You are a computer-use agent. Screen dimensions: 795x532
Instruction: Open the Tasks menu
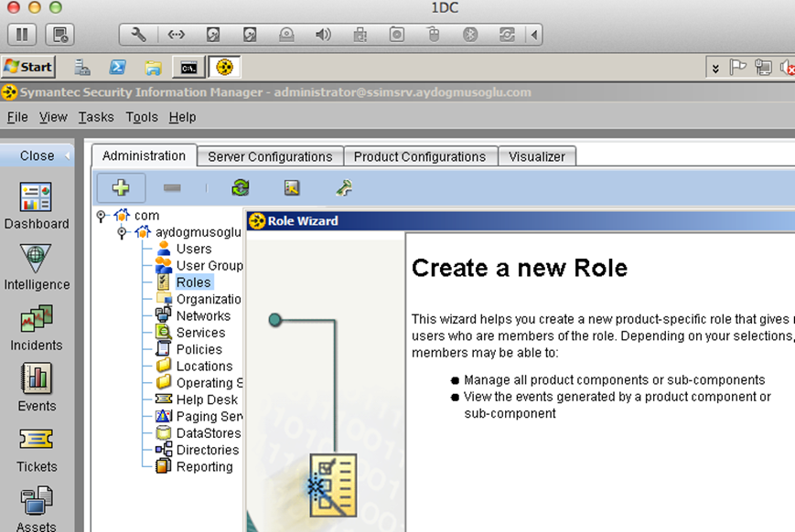[96, 117]
